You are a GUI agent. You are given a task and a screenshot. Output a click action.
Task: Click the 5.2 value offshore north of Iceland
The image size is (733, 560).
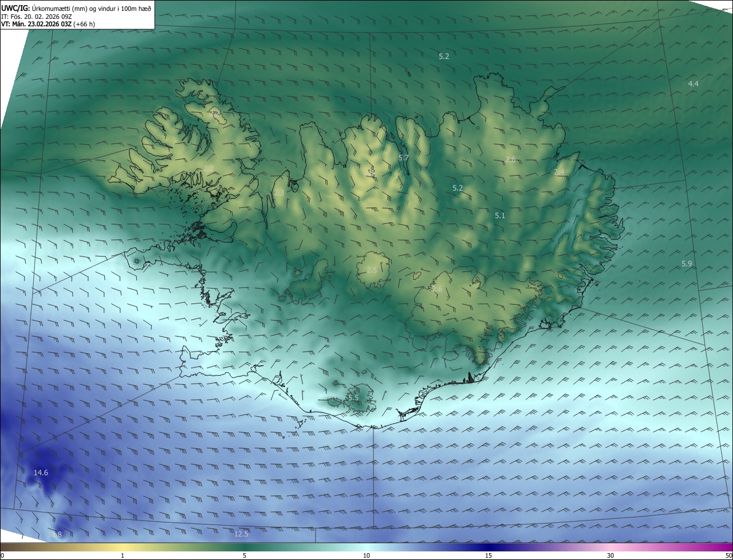[x=444, y=57]
